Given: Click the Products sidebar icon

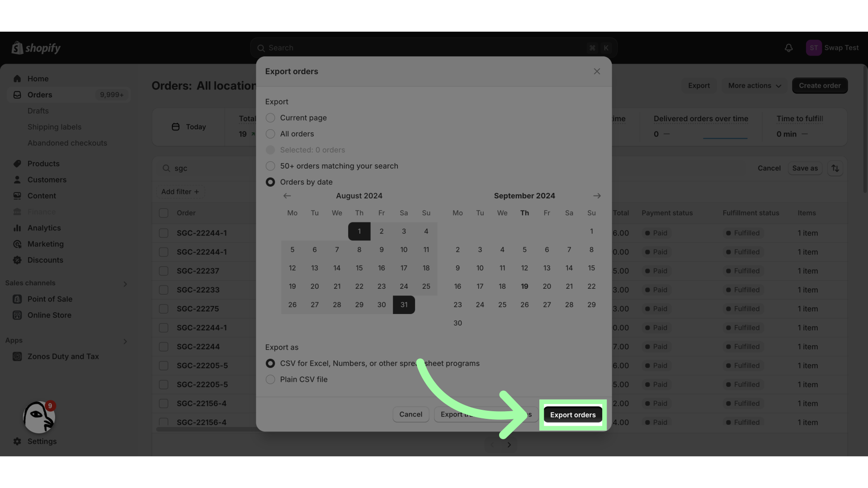Looking at the screenshot, I should pos(17,163).
